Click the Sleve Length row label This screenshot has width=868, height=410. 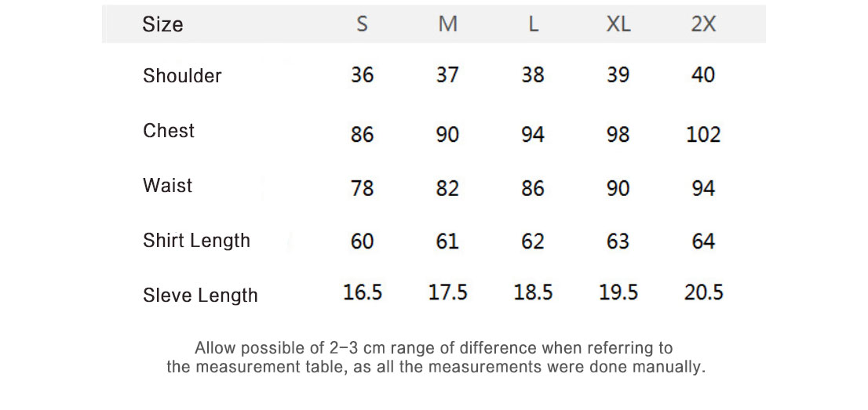[x=200, y=296]
